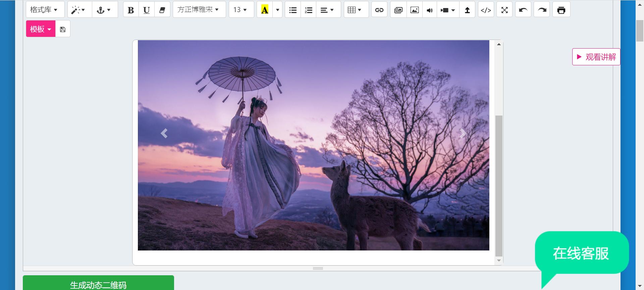The width and height of the screenshot is (644, 290).
Task: Print the document with printer icon
Action: coord(561,10)
